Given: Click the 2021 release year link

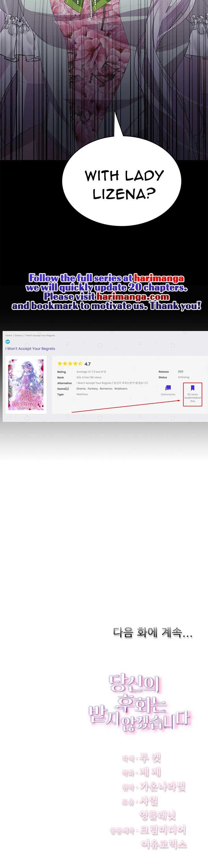Looking at the screenshot, I should point(180,372).
